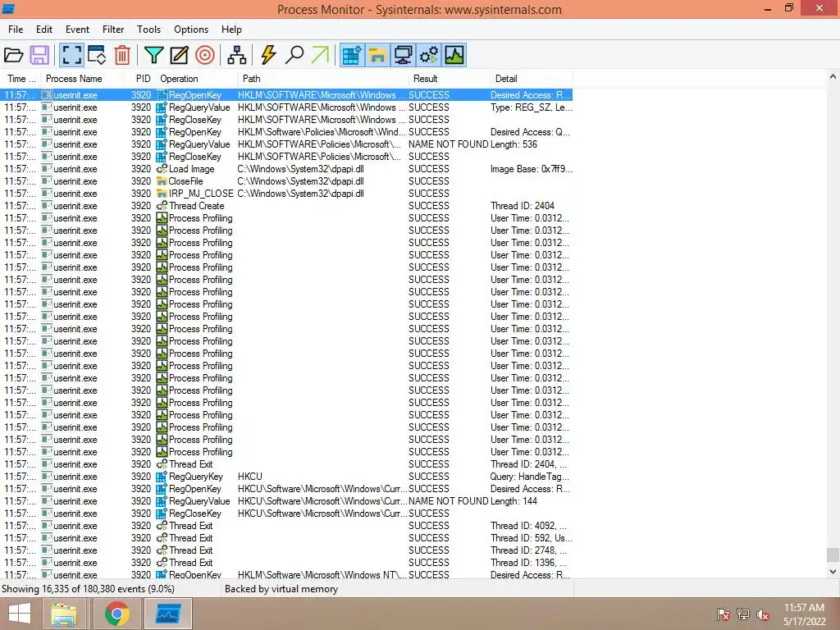Image resolution: width=840 pixels, height=630 pixels.
Task: Toggle Show Network Activity filter
Action: [x=403, y=55]
